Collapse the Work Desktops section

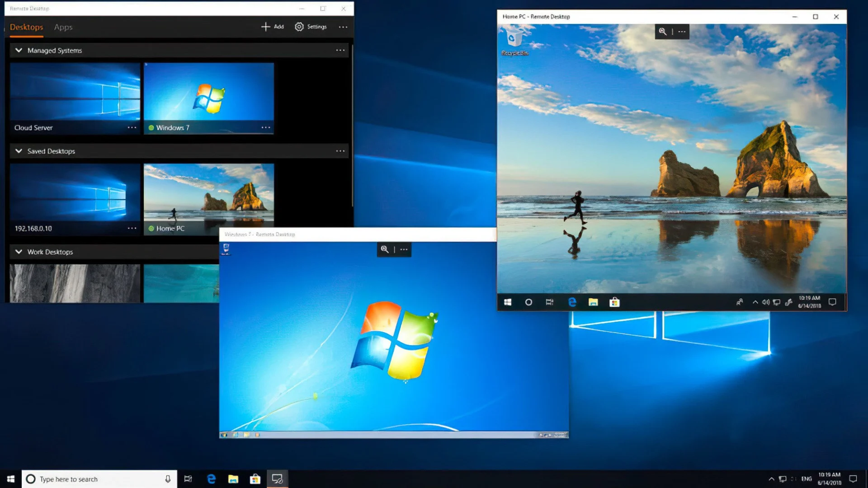(x=19, y=252)
